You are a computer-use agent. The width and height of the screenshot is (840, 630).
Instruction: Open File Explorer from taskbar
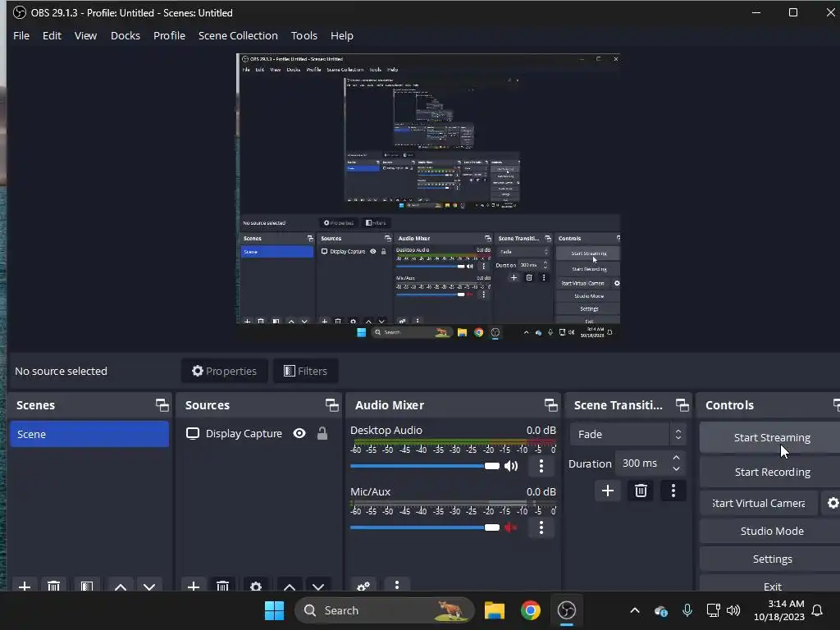(495, 610)
